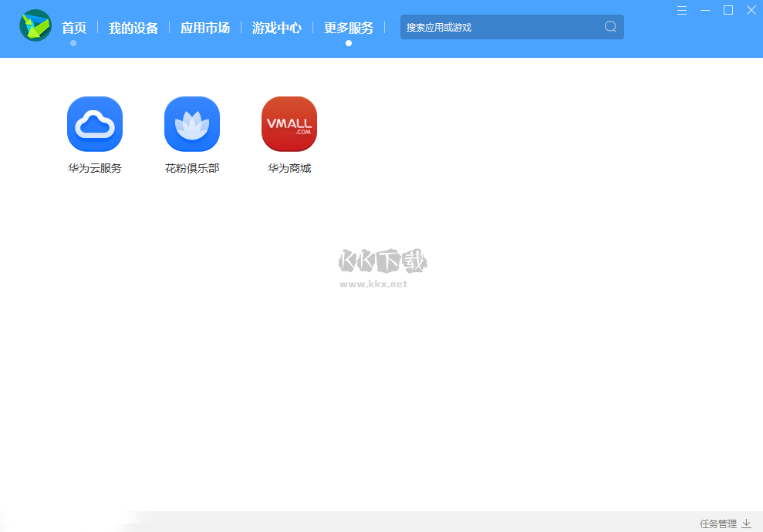This screenshot has width=763, height=532.
Task: Open the red VMALL store icon
Action: point(289,124)
